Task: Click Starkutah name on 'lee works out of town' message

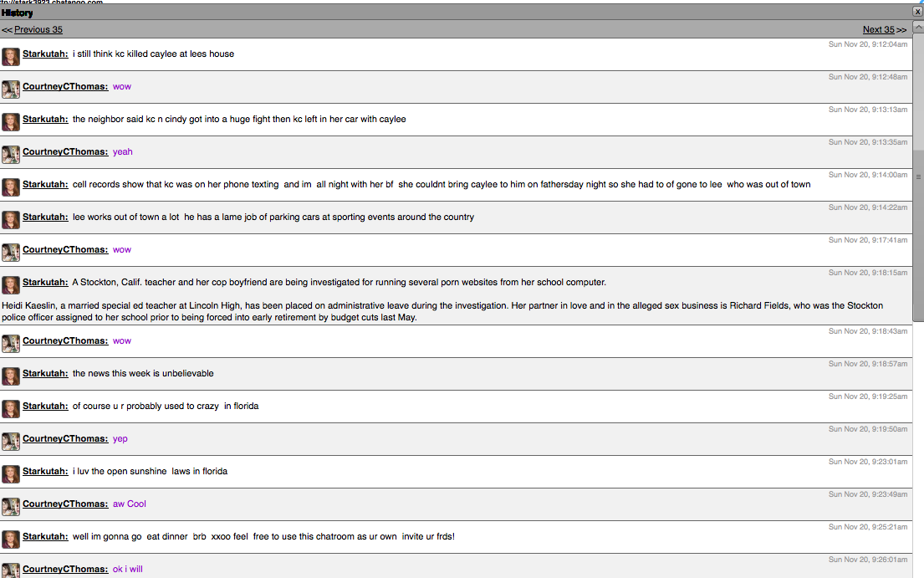Action: click(x=45, y=217)
